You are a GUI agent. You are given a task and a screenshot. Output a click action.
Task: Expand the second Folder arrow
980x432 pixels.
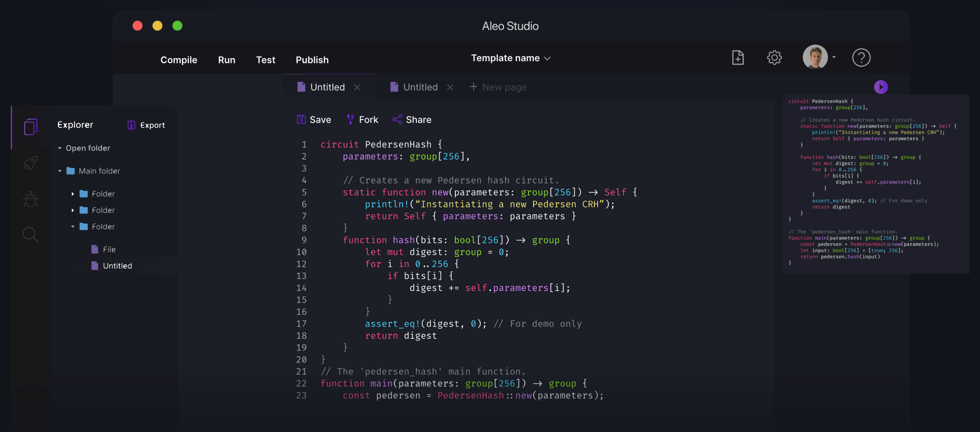coord(73,210)
